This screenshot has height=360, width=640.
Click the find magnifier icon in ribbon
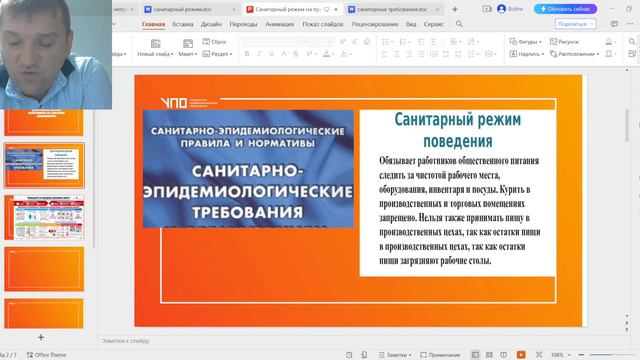[632, 42]
